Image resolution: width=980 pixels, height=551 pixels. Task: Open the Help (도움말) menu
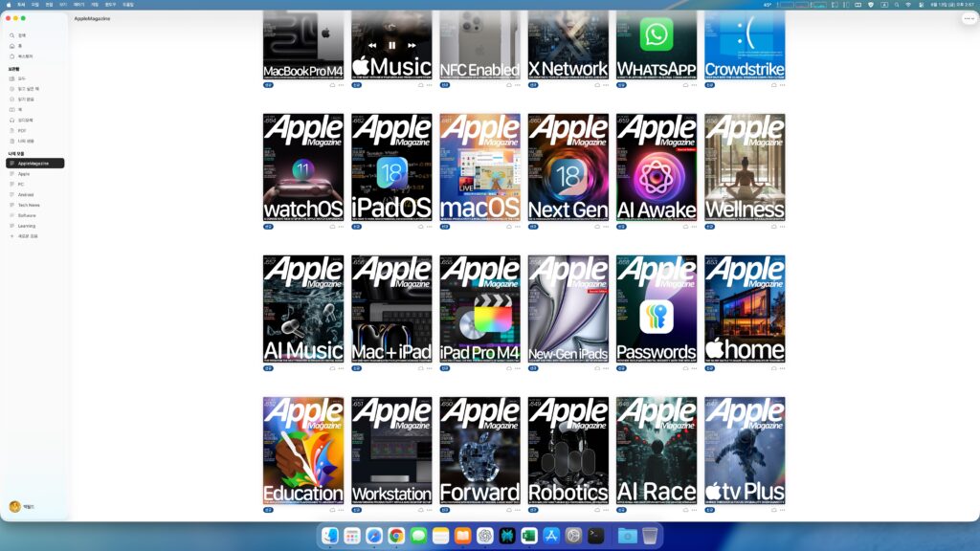[128, 5]
